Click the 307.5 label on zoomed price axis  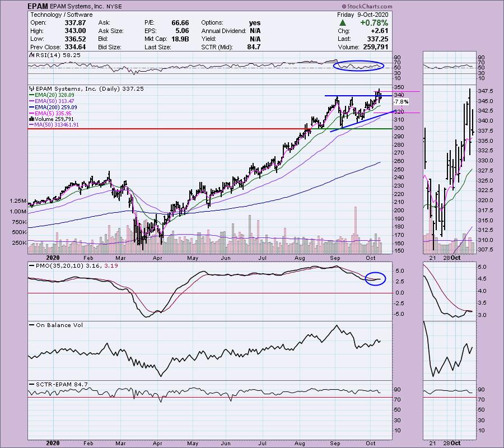pyautogui.click(x=486, y=250)
